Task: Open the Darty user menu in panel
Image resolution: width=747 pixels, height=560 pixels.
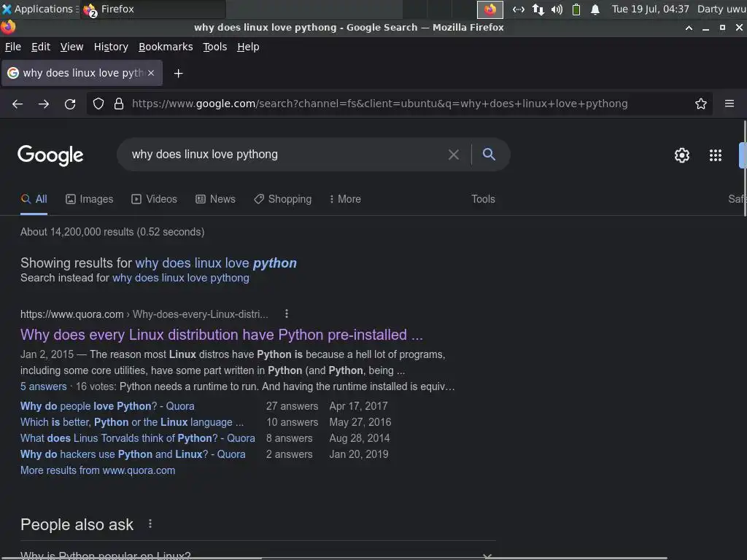Action: pyautogui.click(x=721, y=9)
